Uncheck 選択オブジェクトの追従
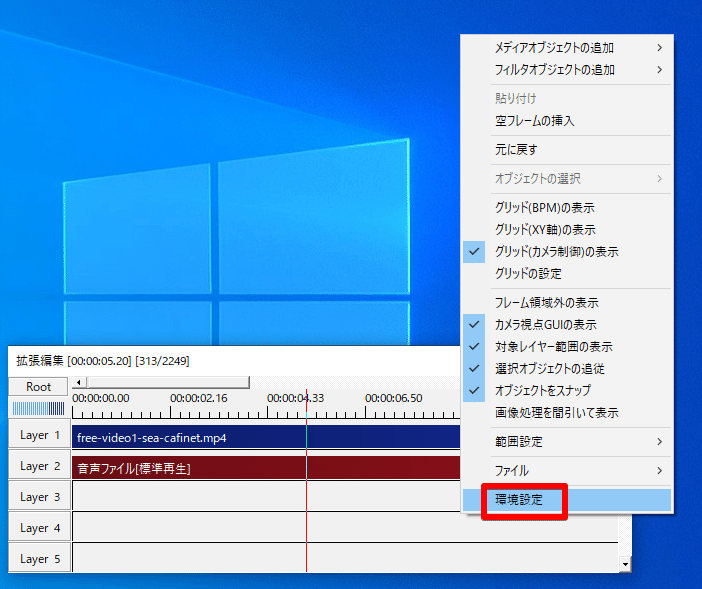This screenshot has width=702, height=589. [567, 368]
